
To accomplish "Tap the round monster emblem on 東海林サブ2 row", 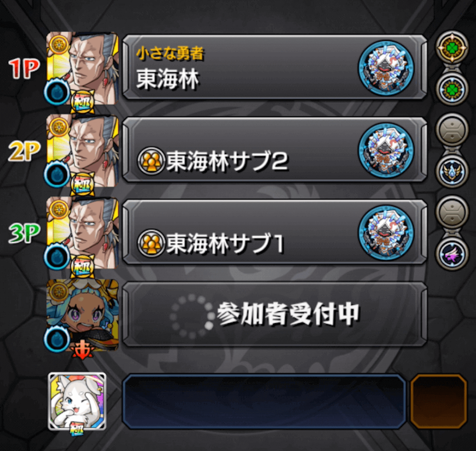I will pos(386,150).
